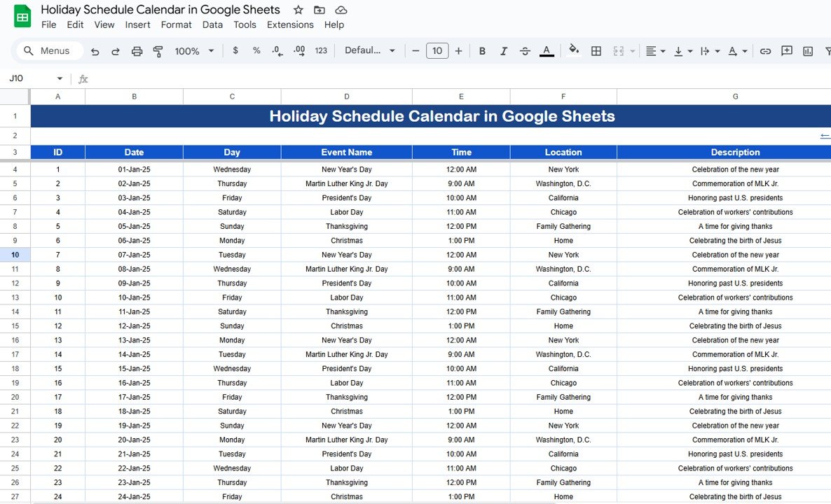The width and height of the screenshot is (831, 504).
Task: Open more number formats (123)
Action: point(321,51)
